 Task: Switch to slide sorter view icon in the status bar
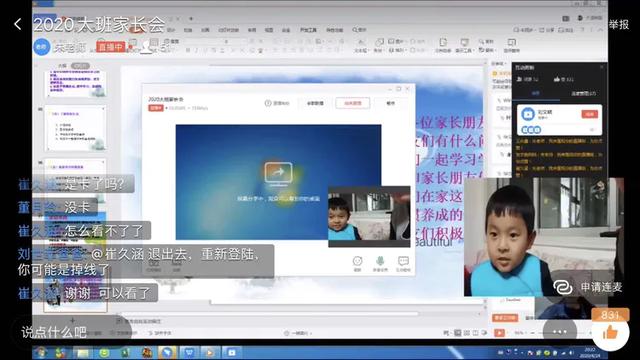pos(467,333)
